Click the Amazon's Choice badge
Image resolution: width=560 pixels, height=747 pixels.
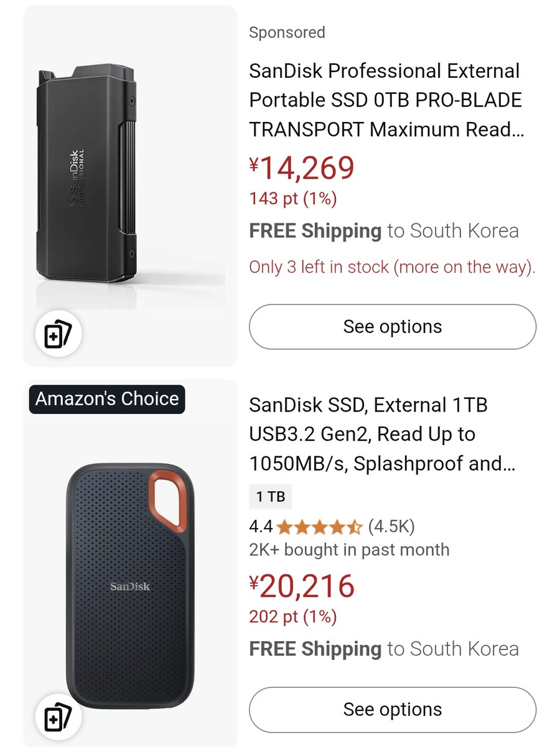106,399
